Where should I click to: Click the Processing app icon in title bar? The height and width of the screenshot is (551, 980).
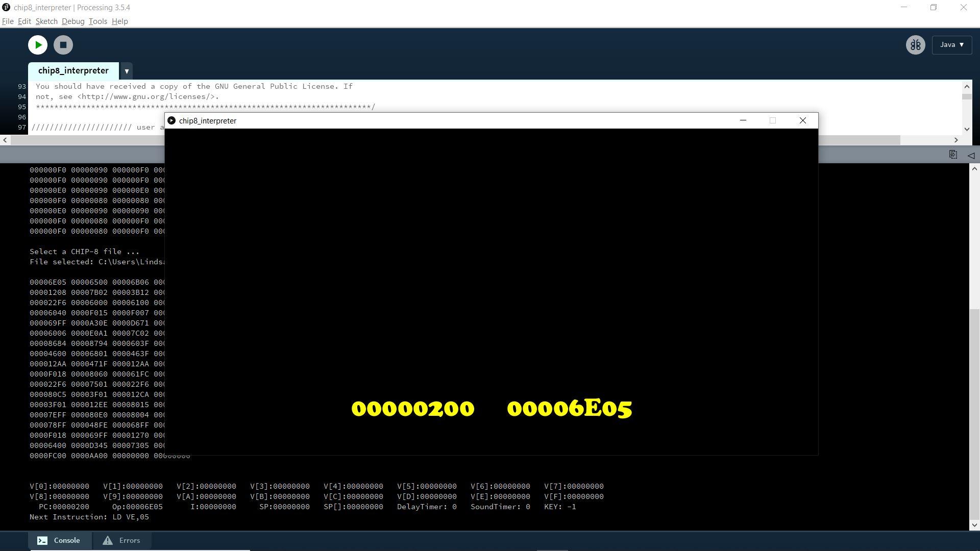[6, 7]
